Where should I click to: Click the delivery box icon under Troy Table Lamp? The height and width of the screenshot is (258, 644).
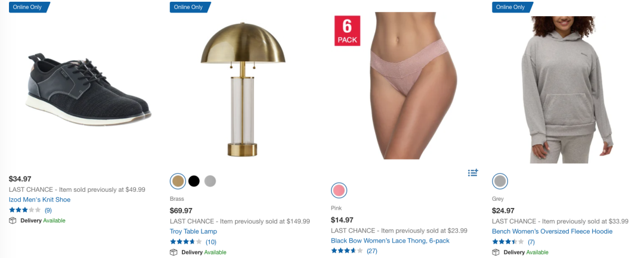tap(174, 252)
